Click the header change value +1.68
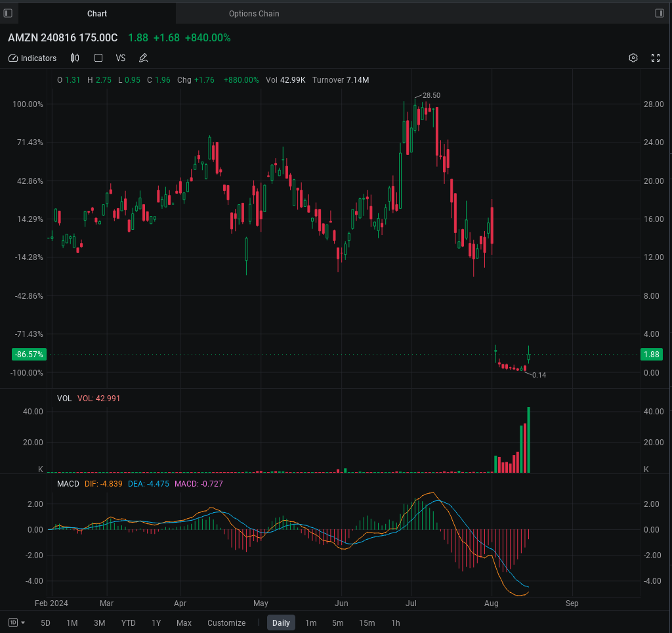Viewport: 672px width, 633px height. pyautogui.click(x=166, y=37)
